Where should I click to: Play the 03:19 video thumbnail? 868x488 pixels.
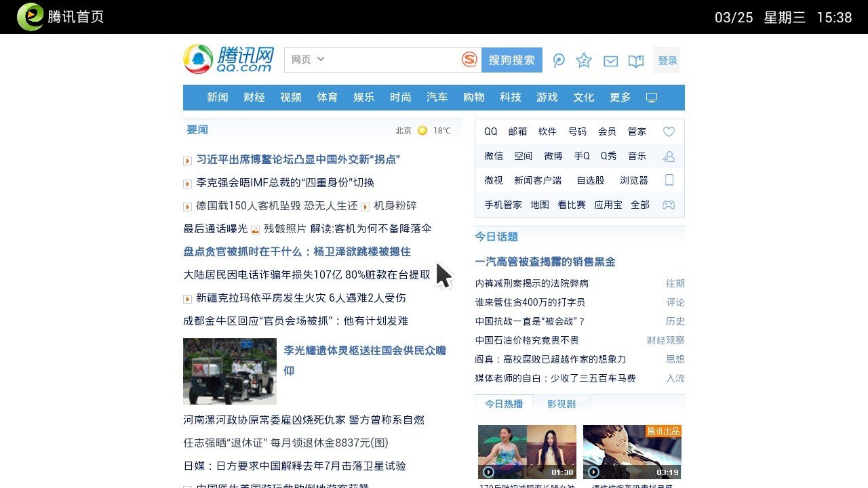pyautogui.click(x=632, y=452)
